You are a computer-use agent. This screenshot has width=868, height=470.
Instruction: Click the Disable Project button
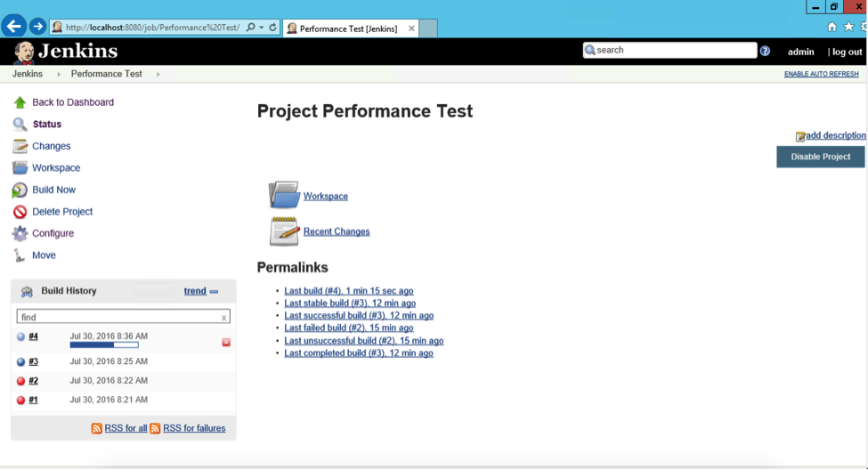(x=821, y=157)
